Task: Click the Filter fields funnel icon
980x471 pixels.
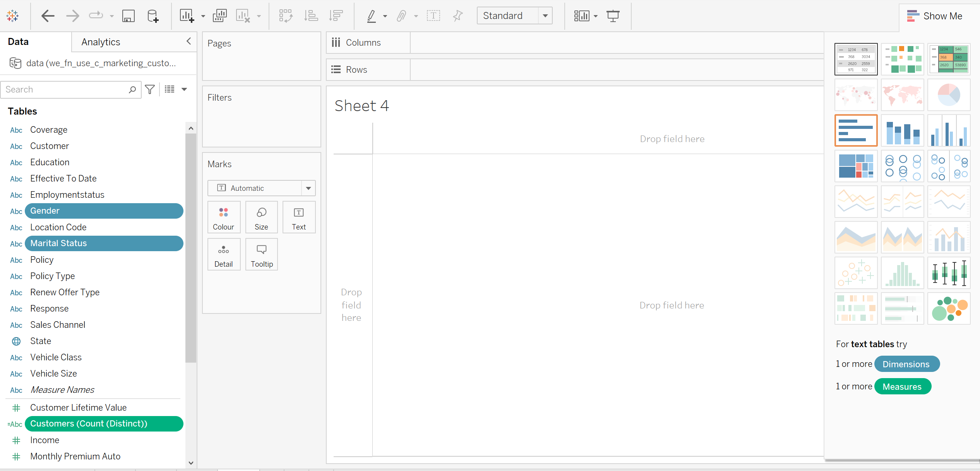Action: coord(150,89)
